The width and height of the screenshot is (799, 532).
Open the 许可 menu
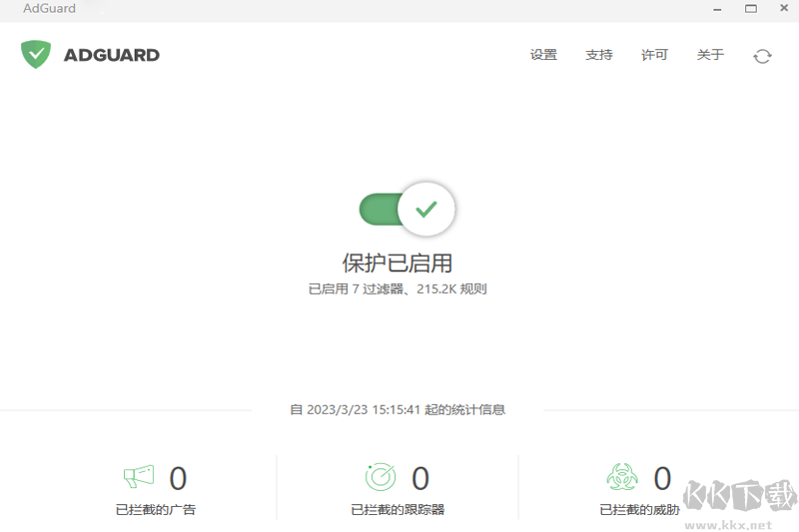[x=655, y=55]
